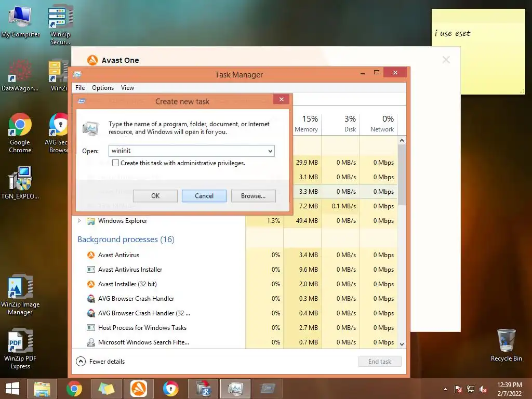Click the Task Manager title bar icon
The image size is (532, 399).
77,74
